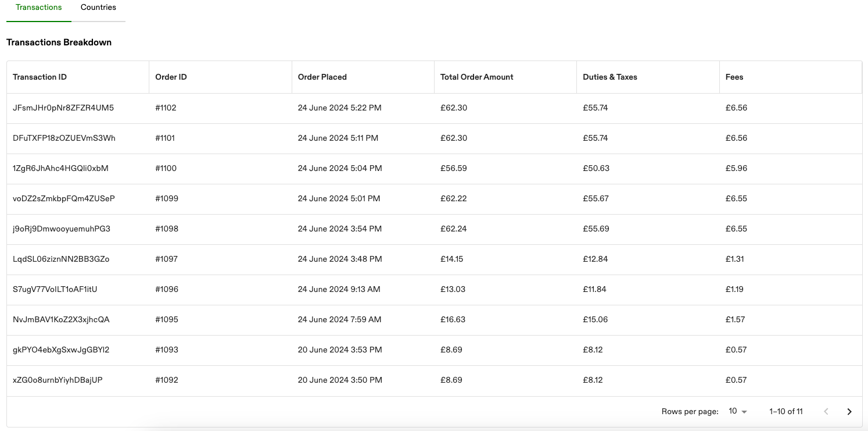Select the Transactions tab
The image size is (868, 431).
click(x=39, y=8)
